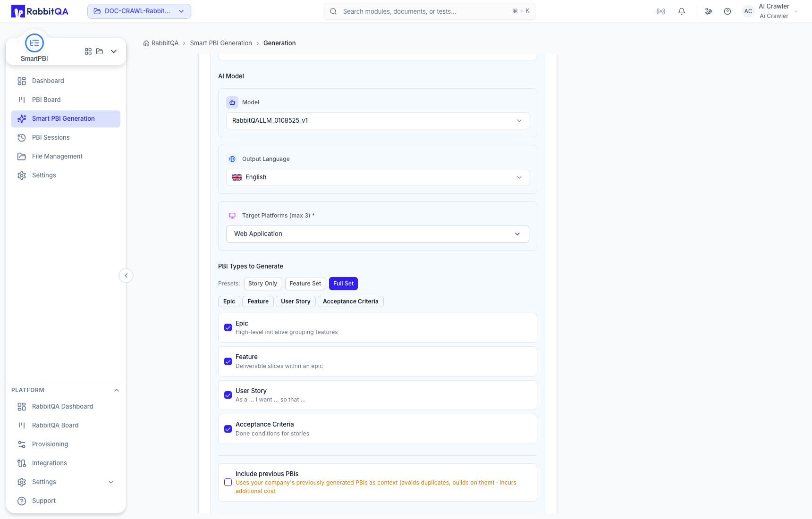This screenshot has width=812, height=519.
Task: Open the notifications bell
Action: [x=682, y=11]
